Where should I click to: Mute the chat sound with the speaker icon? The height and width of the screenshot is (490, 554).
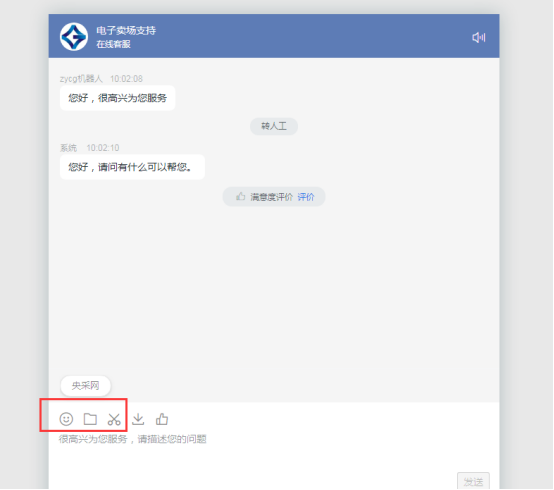(479, 37)
